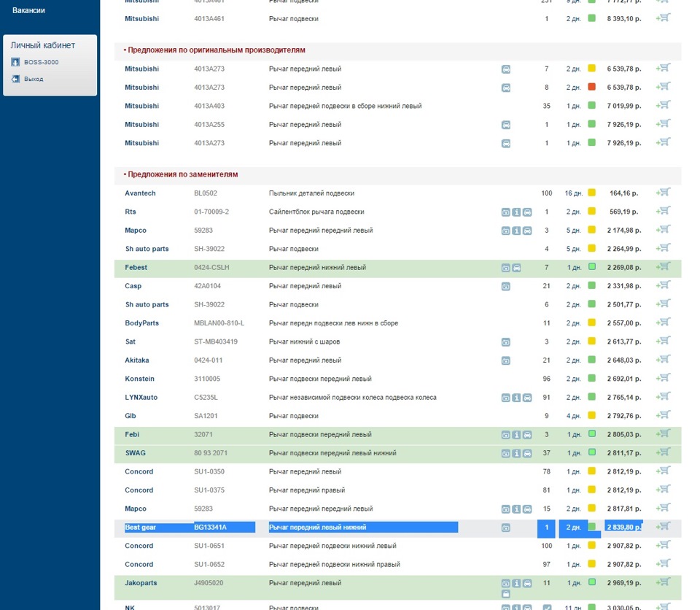View photo icon for Best gear BG13341A
700x610 pixels.
pos(506,528)
